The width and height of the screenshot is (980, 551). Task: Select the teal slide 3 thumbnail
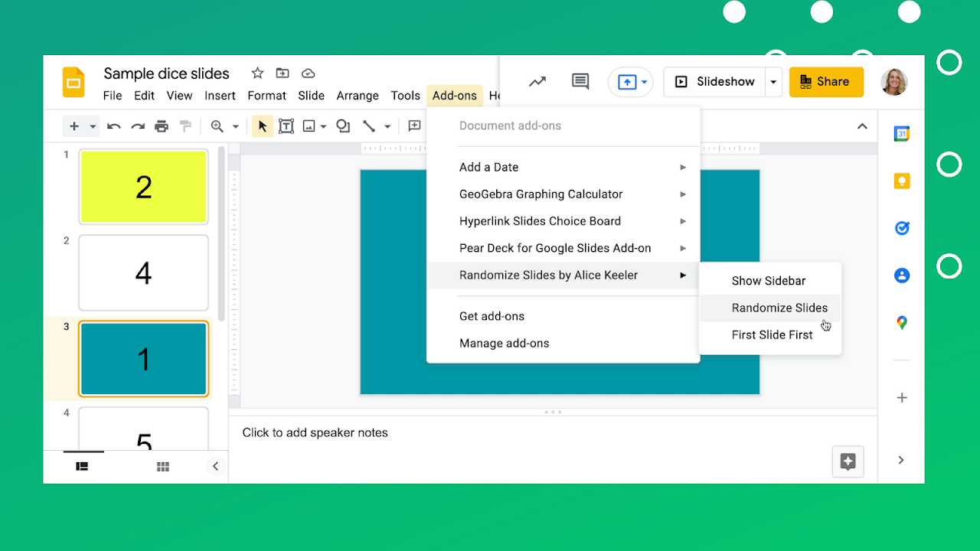143,359
